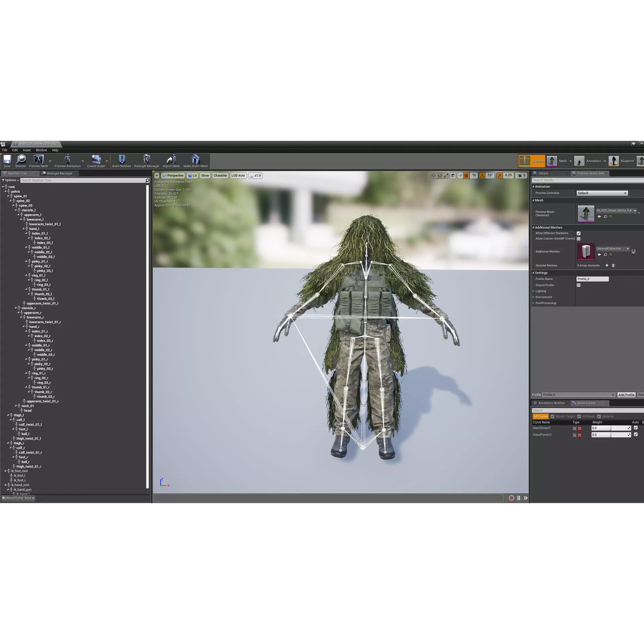
Task: Click Make Static Mesh toolbar icon
Action: pos(196,161)
